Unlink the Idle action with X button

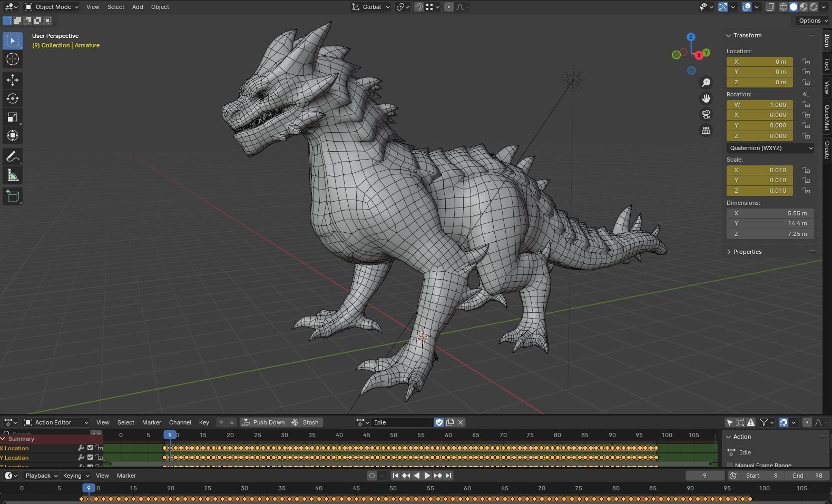click(460, 422)
